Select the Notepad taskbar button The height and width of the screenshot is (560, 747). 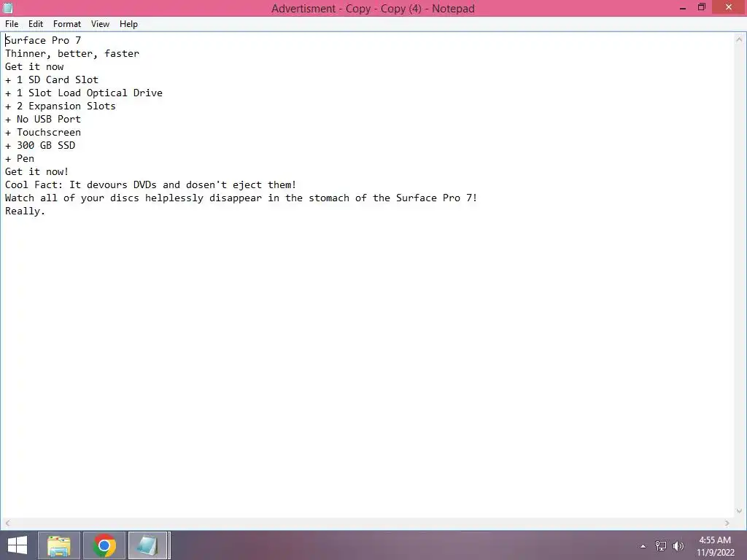(148, 545)
